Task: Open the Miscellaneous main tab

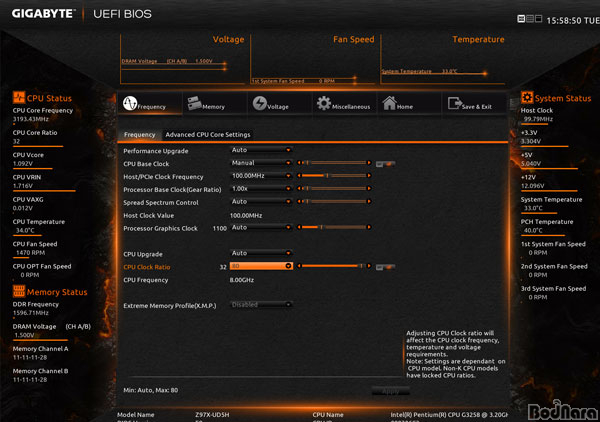Action: 344,103
